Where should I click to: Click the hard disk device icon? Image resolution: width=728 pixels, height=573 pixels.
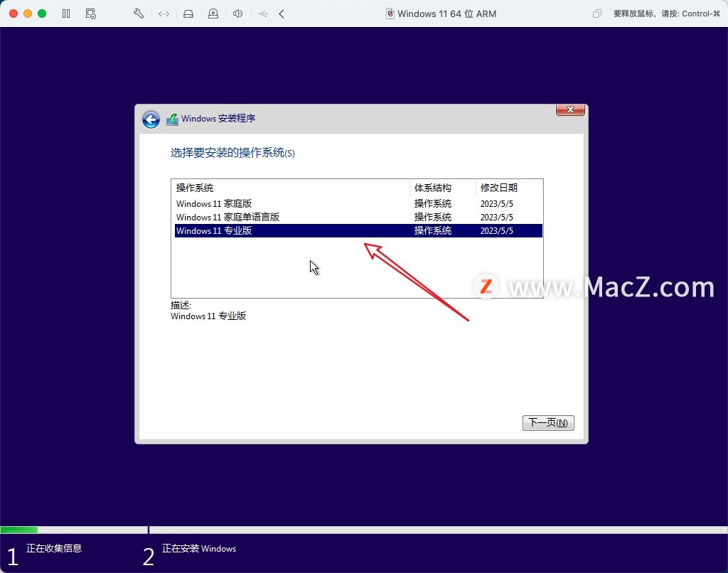[188, 14]
